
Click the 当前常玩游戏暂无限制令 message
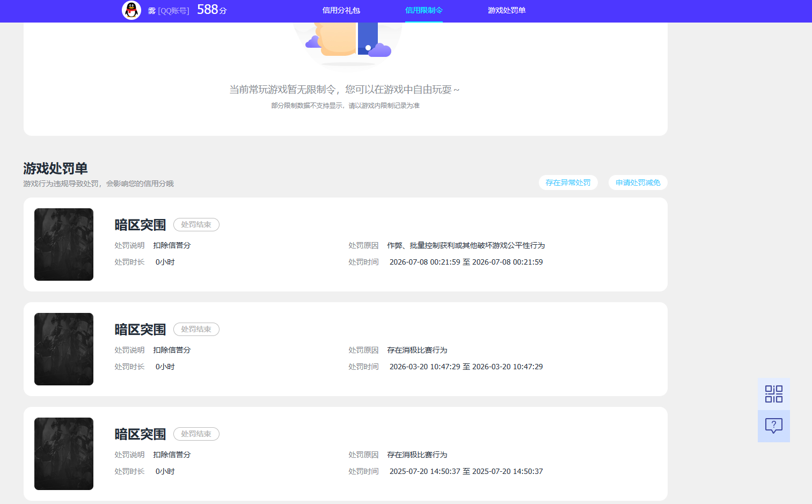(x=345, y=90)
